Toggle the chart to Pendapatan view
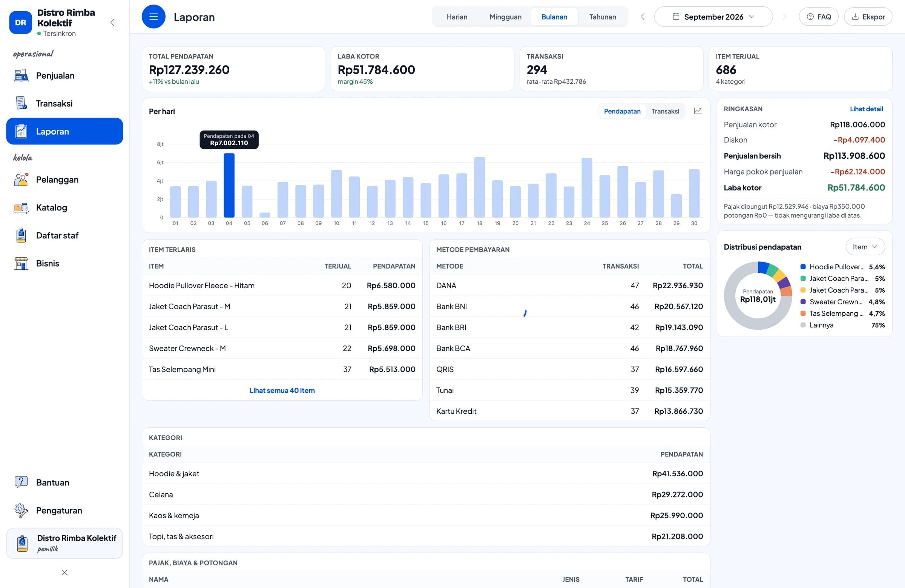 pyautogui.click(x=622, y=111)
